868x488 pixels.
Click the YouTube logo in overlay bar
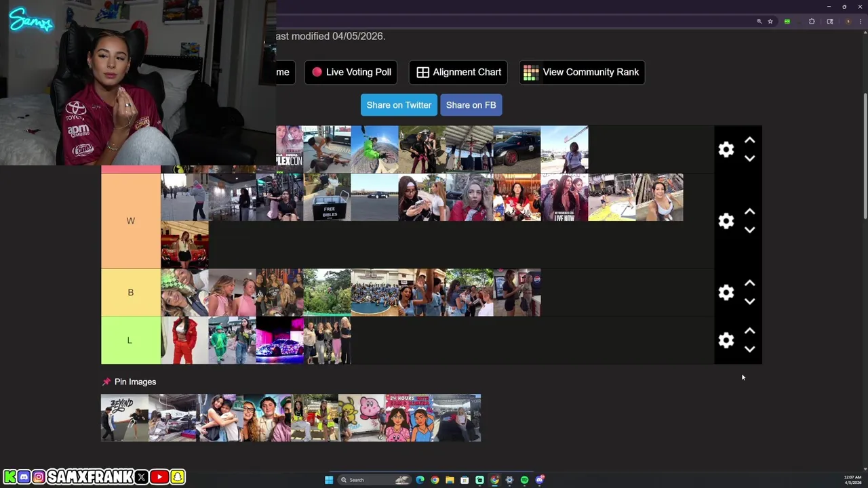[159, 477]
